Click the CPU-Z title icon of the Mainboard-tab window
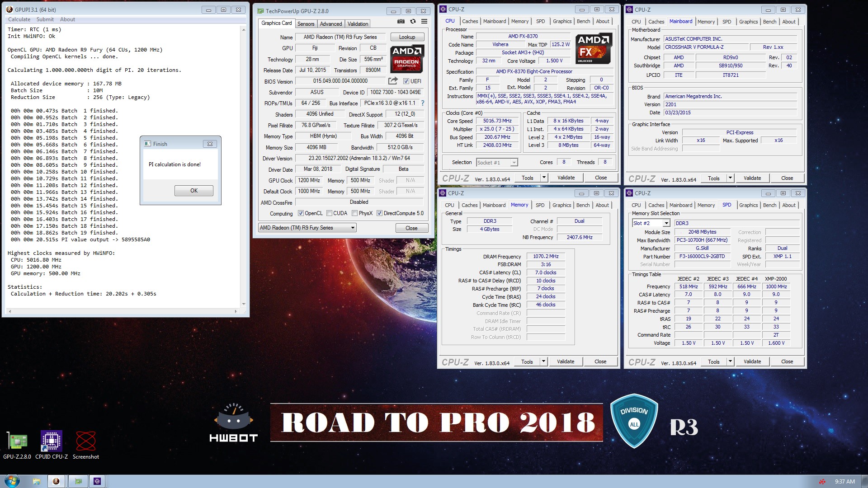The width and height of the screenshot is (868, 488). pyautogui.click(x=630, y=9)
